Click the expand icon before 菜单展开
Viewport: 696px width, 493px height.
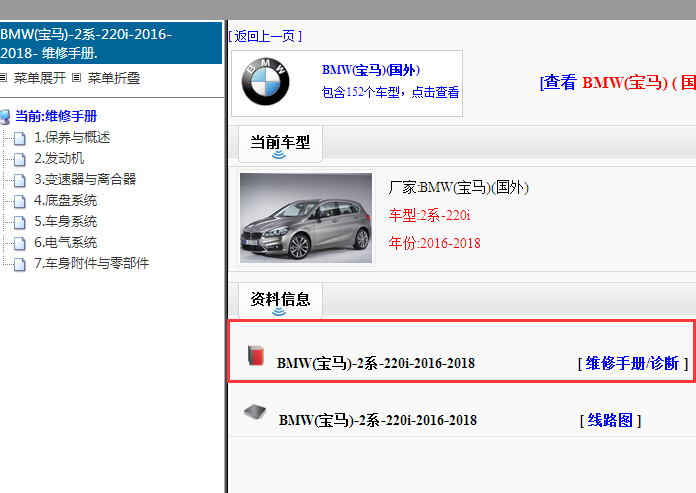point(3,78)
